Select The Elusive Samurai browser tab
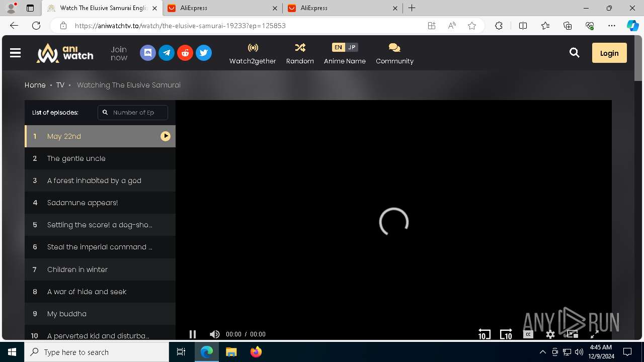This screenshot has height=362, width=644. point(102,8)
